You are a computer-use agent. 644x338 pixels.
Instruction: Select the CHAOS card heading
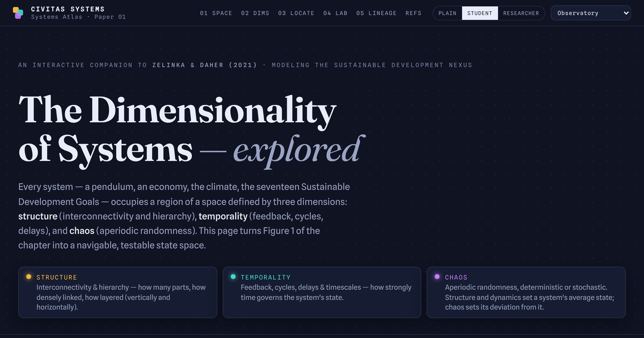[456, 277]
